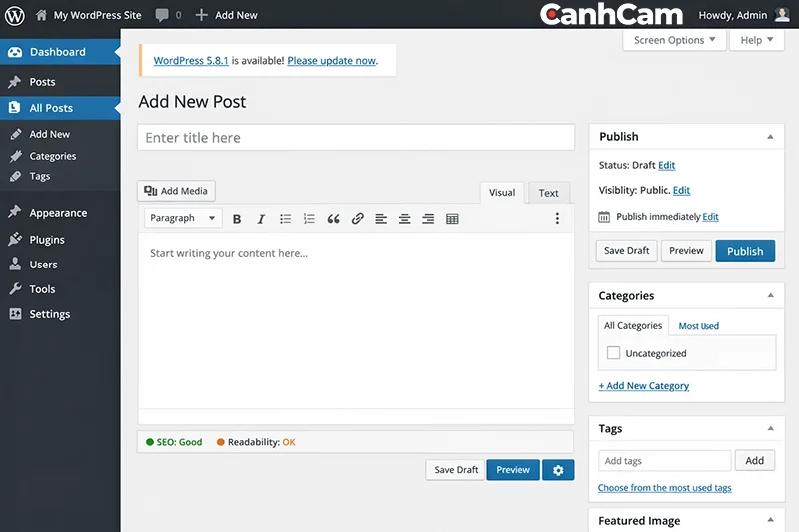The image size is (799, 532).
Task: Click the Please update now link
Action: tap(332, 61)
